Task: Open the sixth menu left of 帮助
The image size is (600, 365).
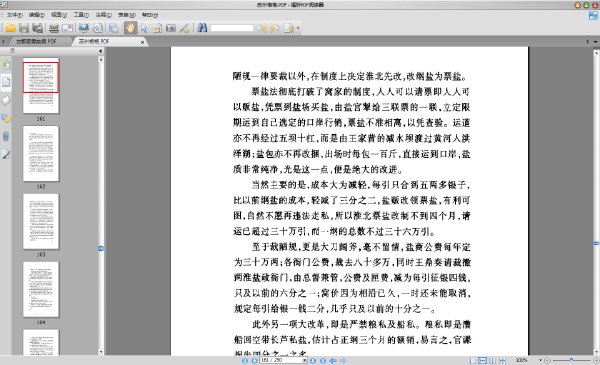Action: [127, 15]
